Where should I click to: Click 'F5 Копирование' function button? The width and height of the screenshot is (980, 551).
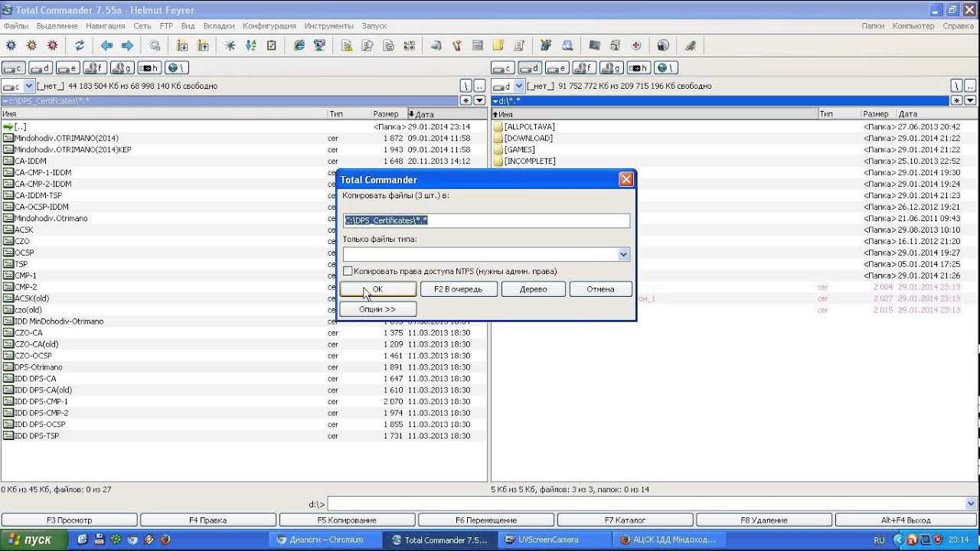pyautogui.click(x=347, y=520)
